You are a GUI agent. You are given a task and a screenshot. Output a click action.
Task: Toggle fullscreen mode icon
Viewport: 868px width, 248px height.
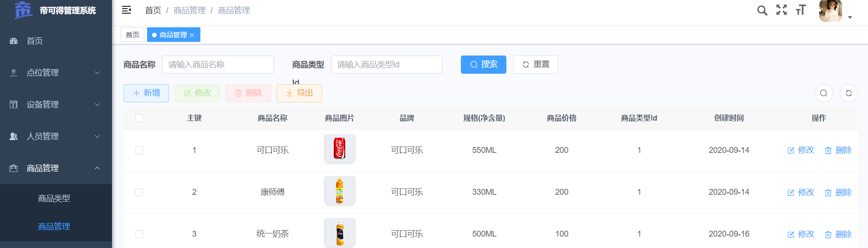[781, 10]
